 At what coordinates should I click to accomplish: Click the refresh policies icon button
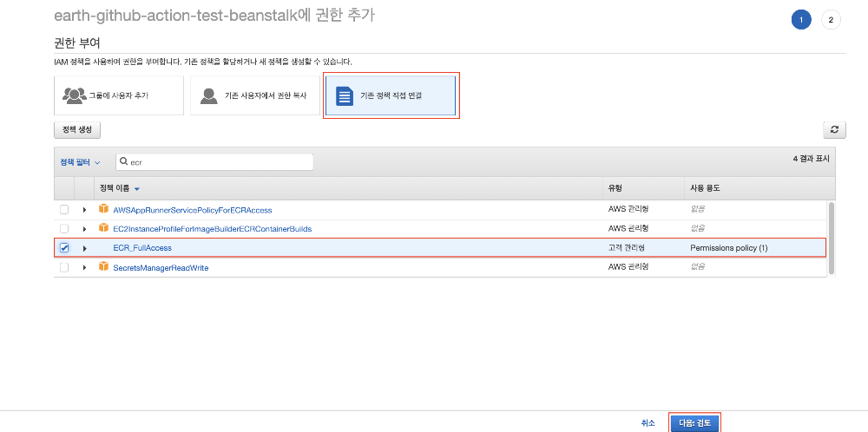834,130
